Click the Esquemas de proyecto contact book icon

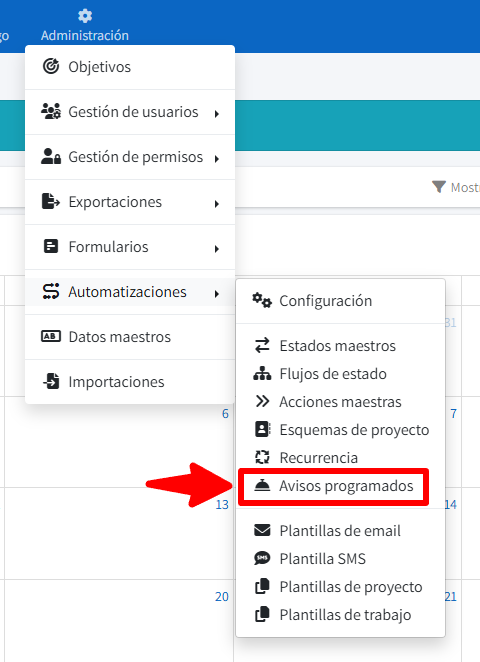pyautogui.click(x=262, y=429)
